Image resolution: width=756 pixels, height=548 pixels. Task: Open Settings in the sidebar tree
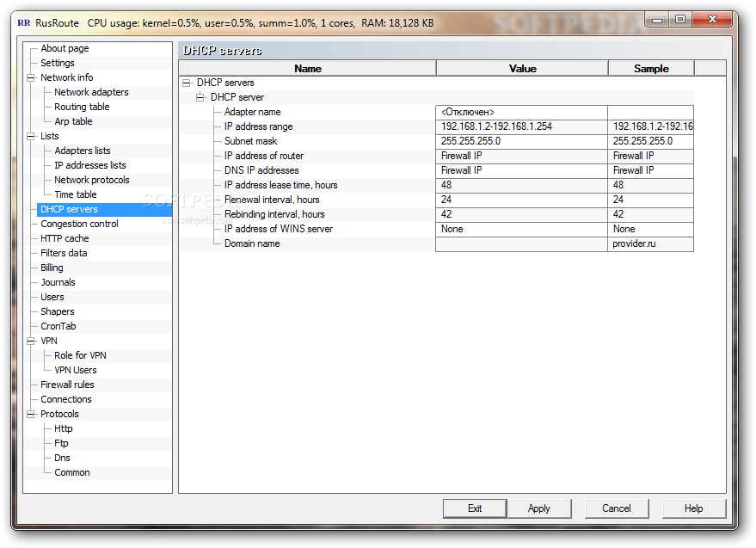58,63
